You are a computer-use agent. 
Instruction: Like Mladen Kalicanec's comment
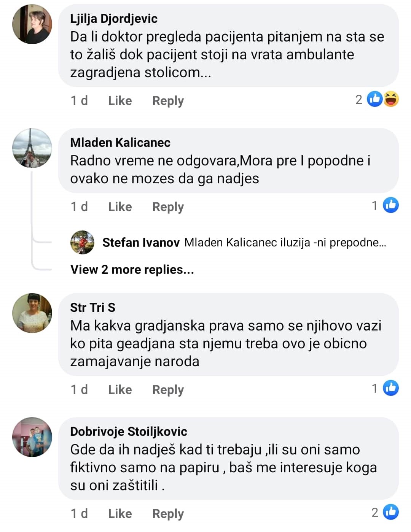120,207
